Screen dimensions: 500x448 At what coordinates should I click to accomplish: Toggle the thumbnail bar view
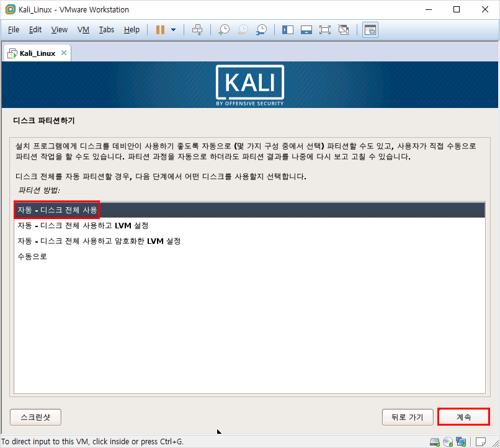point(306,30)
